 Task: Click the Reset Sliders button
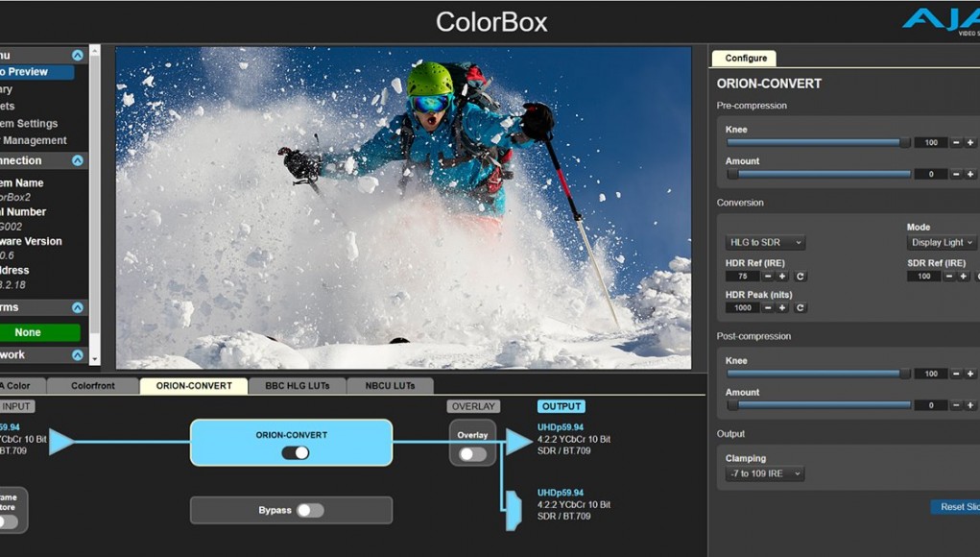pyautogui.click(x=956, y=507)
